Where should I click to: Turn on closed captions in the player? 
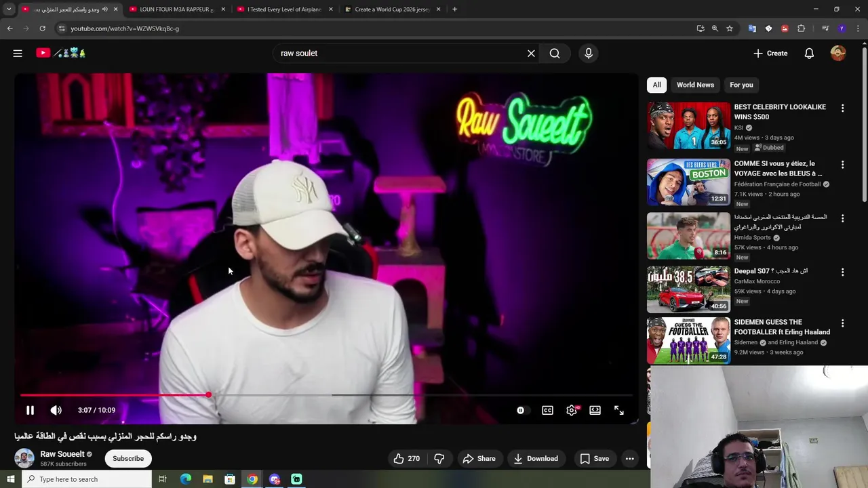(547, 410)
